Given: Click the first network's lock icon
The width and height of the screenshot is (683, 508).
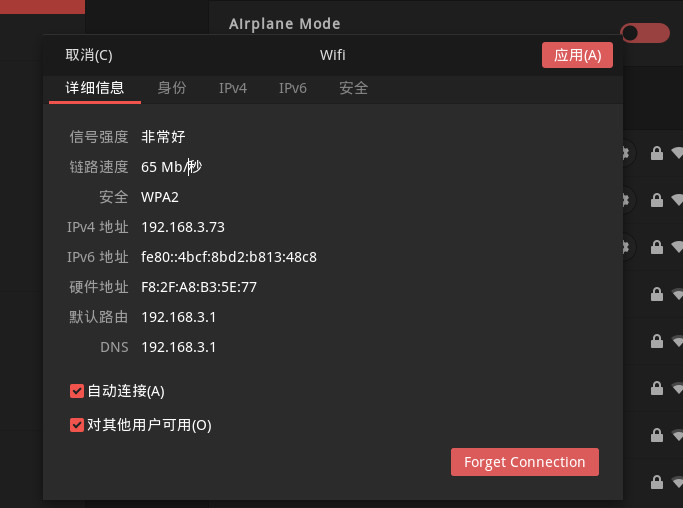Looking at the screenshot, I should click(x=656, y=153).
